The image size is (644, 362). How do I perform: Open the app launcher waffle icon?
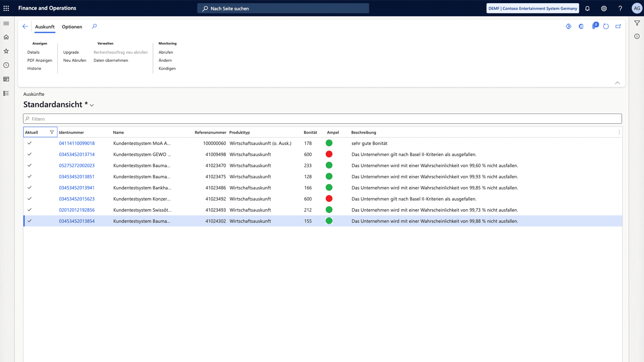(x=6, y=8)
